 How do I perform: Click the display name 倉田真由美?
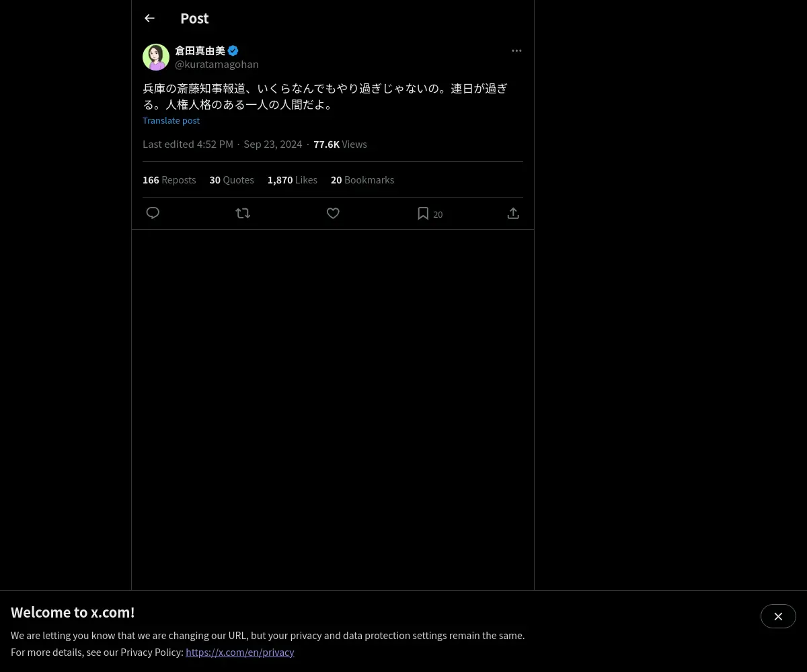200,50
